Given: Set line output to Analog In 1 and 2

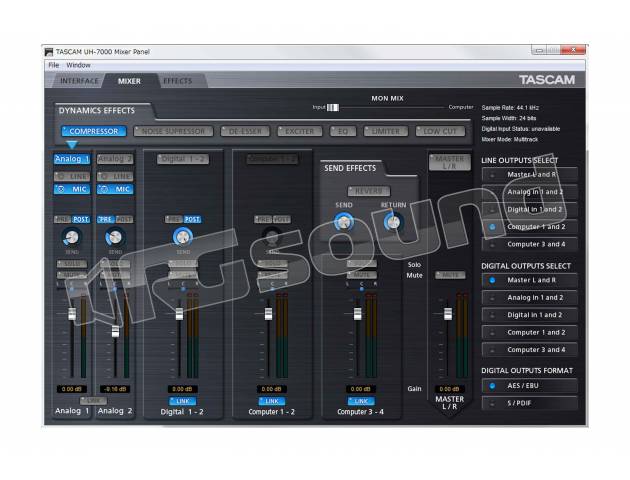Looking at the screenshot, I should pos(530,192).
